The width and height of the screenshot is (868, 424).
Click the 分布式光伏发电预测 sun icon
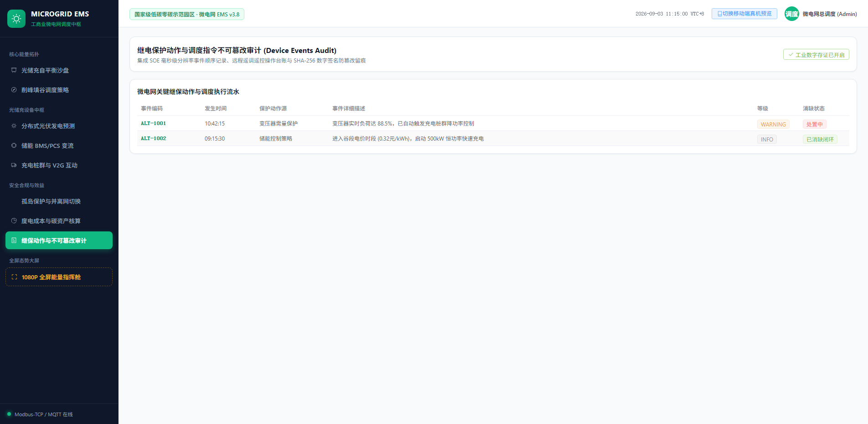[x=14, y=126]
